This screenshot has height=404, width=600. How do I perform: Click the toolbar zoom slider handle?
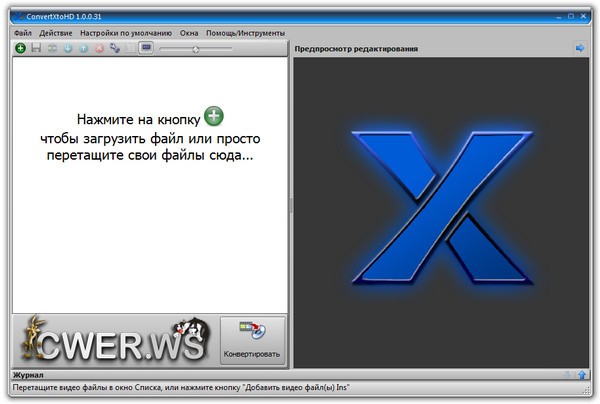(196, 49)
